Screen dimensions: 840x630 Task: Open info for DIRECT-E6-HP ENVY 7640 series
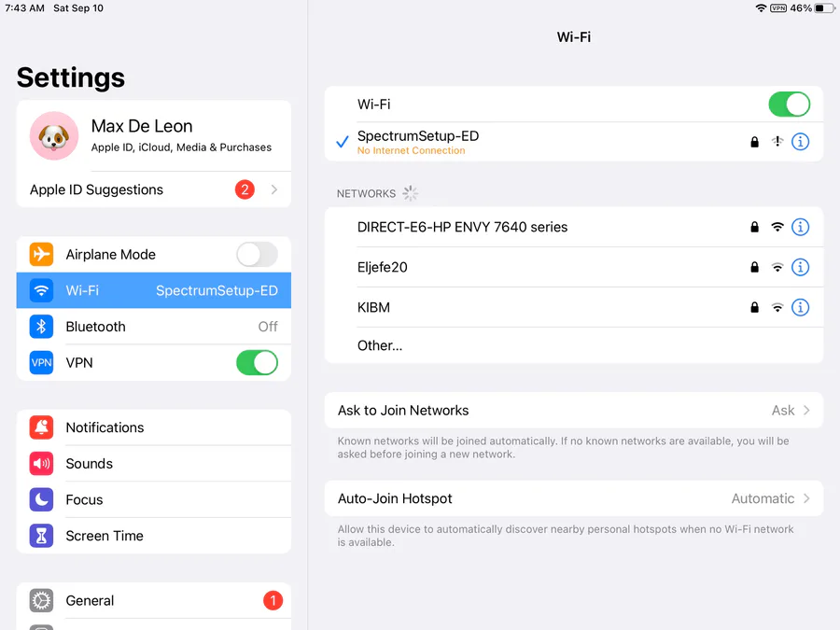coord(800,227)
